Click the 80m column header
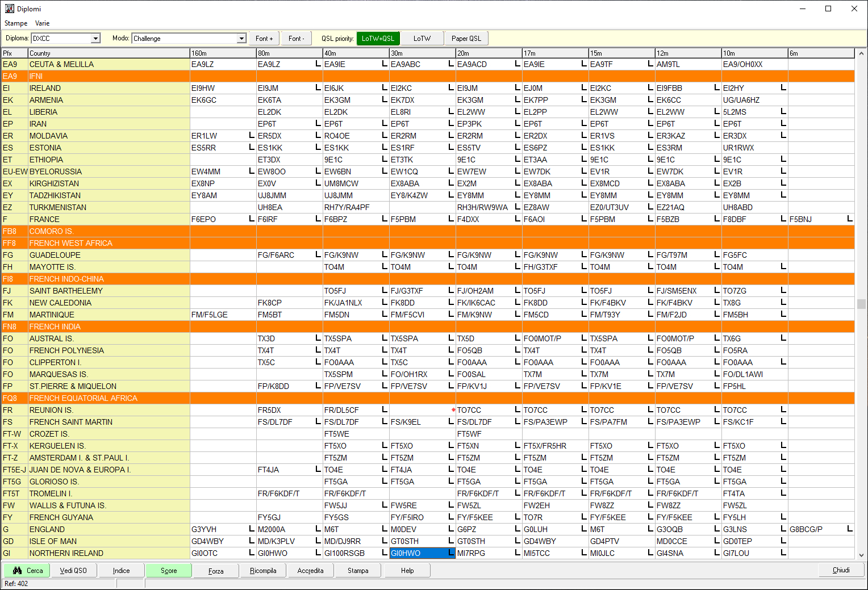Viewport: 868px width, 590px height. click(x=289, y=53)
